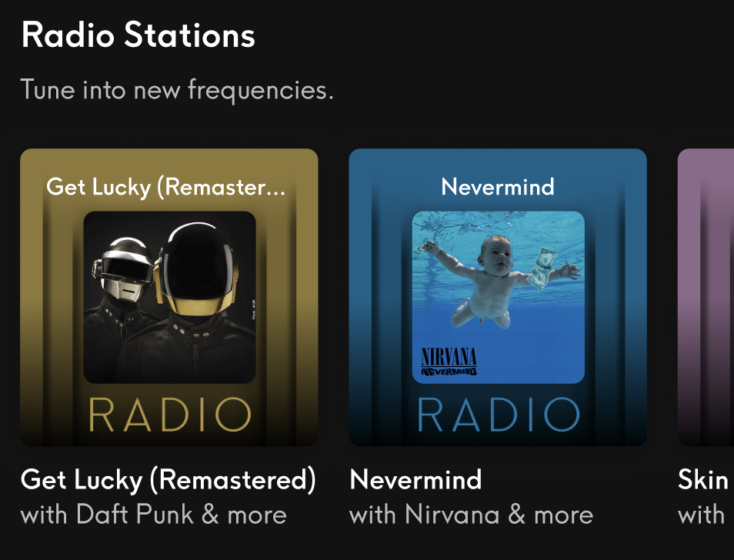Click the Radio Stations section heading
The width and height of the screenshot is (734, 560).
(x=138, y=35)
